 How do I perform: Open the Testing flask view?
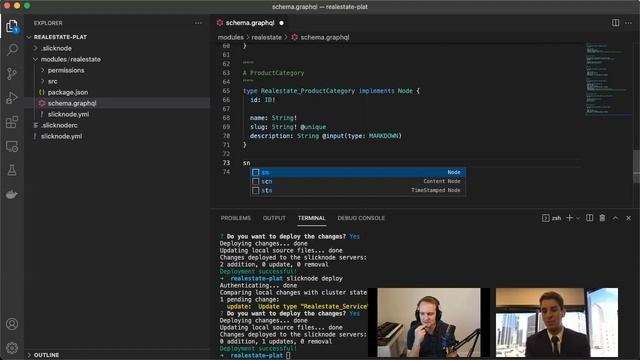coord(12,170)
